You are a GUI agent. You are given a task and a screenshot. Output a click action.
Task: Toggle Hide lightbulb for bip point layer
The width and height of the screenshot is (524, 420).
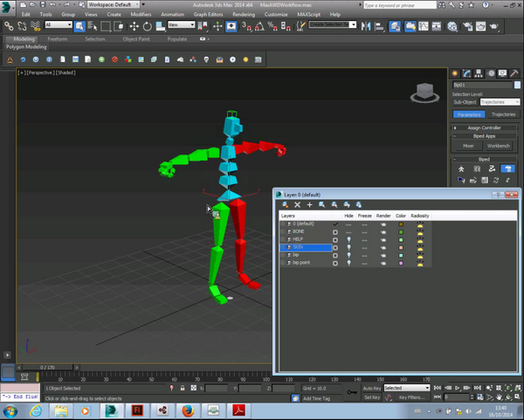[x=348, y=263]
